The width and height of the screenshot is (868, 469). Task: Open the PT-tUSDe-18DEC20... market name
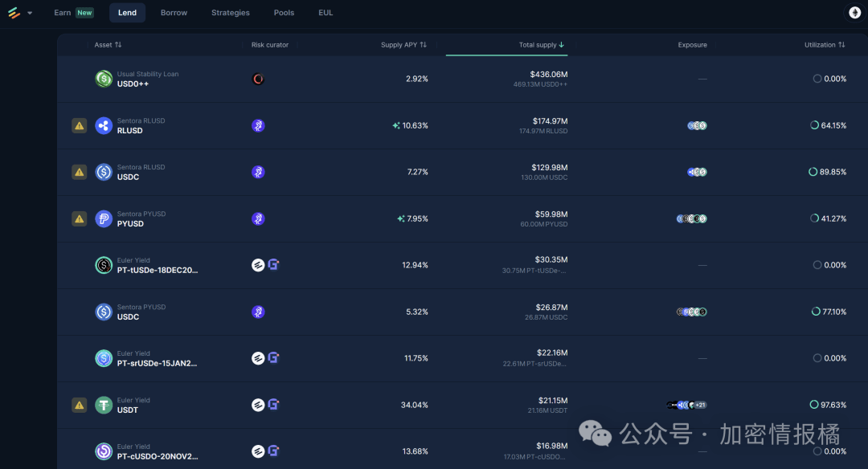[x=158, y=271]
